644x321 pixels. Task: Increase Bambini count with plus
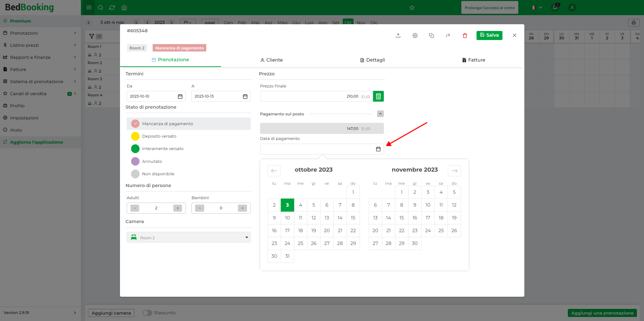242,208
